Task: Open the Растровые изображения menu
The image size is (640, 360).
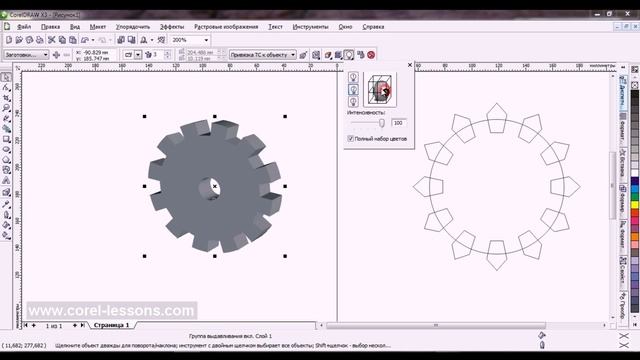Action: (226, 27)
